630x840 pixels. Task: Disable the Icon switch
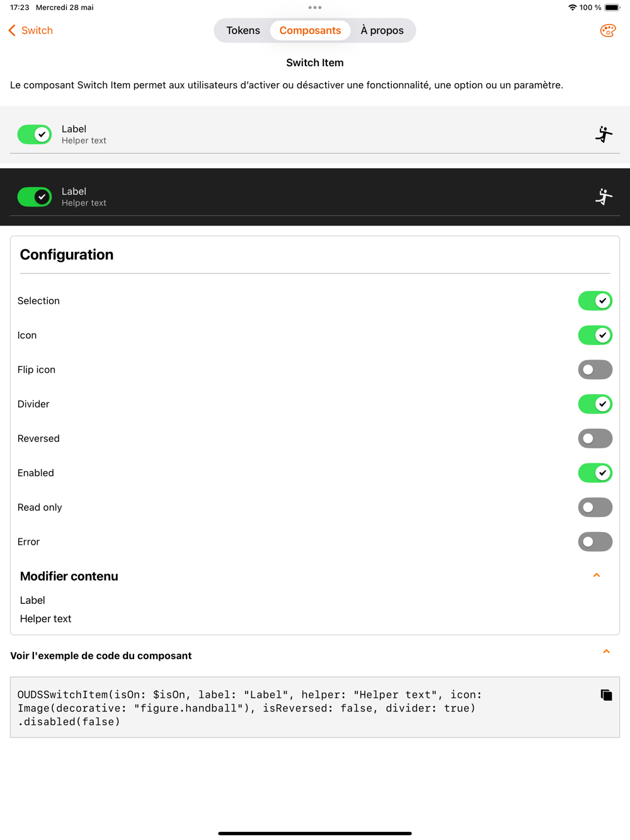(x=595, y=335)
